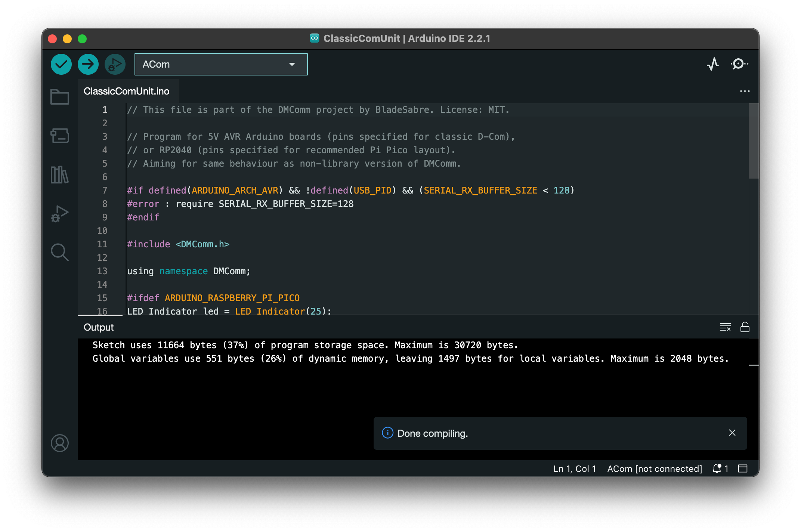Screen dimensions: 801x532
Task: Dismiss the Done compiling notification
Action: pos(732,433)
